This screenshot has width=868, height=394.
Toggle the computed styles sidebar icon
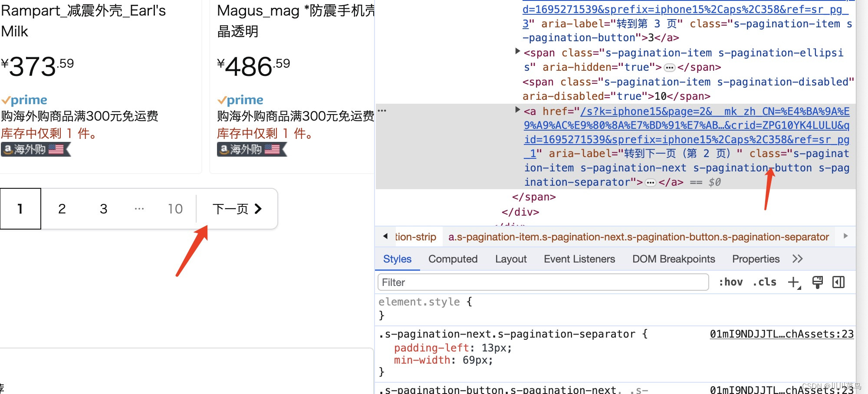(x=838, y=282)
